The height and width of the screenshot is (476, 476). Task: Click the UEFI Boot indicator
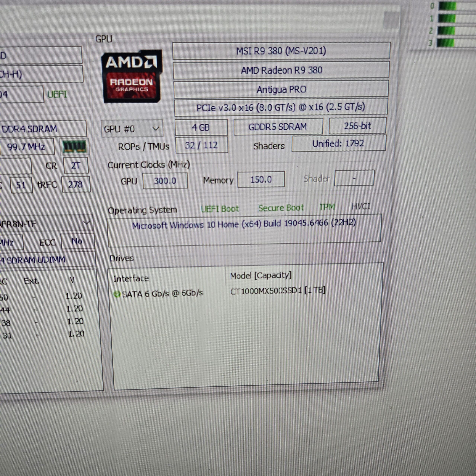click(x=220, y=209)
